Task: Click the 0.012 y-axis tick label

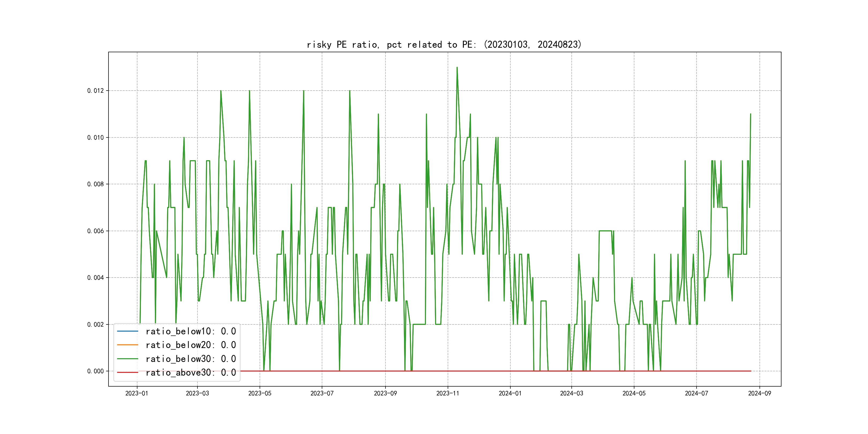Action: point(95,91)
